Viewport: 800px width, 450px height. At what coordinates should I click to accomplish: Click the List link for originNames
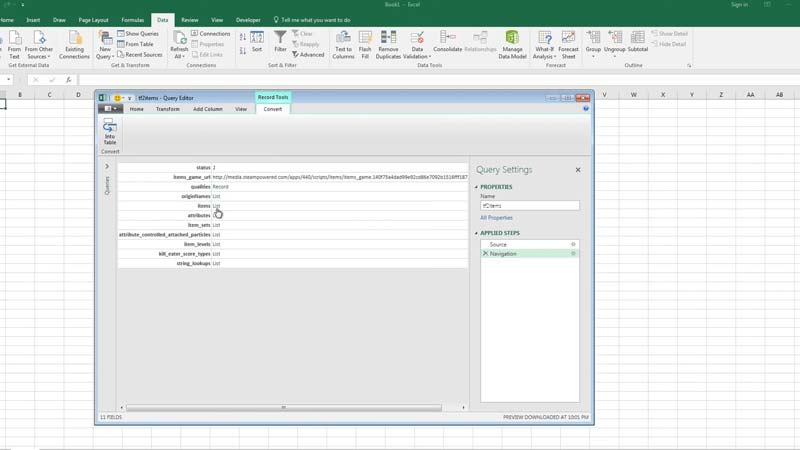coord(216,196)
